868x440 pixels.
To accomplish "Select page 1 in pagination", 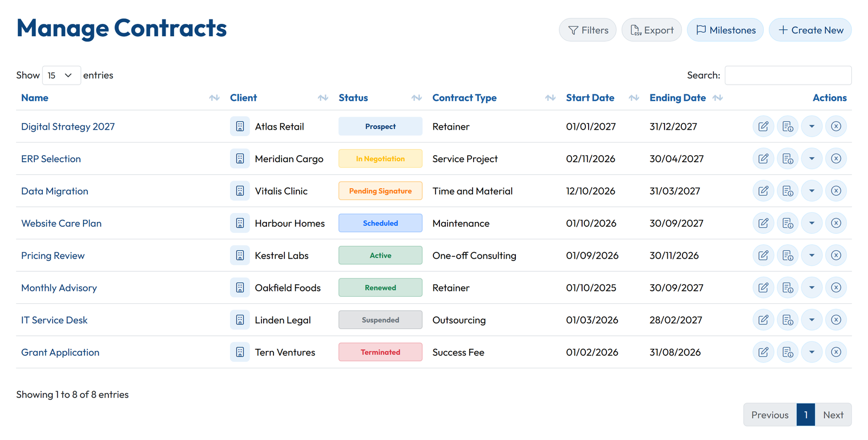I will [806, 415].
